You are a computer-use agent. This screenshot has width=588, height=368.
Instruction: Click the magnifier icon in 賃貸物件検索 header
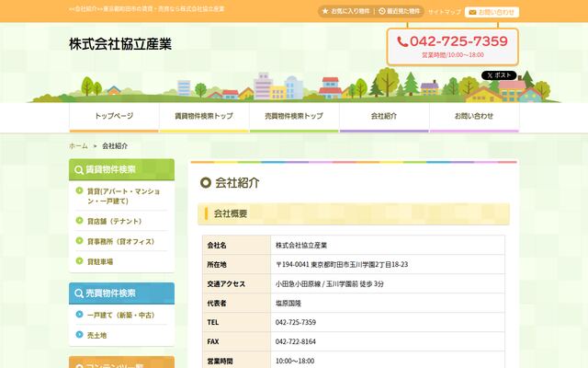(79, 169)
